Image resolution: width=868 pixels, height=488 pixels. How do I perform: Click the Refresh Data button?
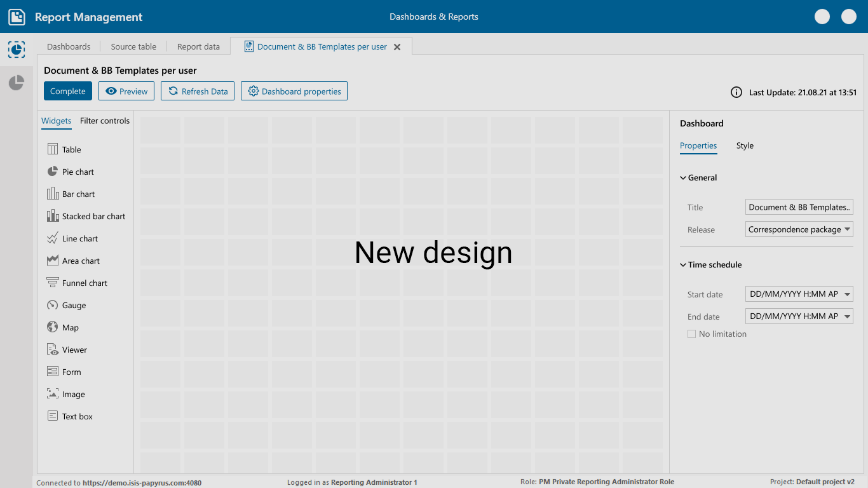coord(198,91)
